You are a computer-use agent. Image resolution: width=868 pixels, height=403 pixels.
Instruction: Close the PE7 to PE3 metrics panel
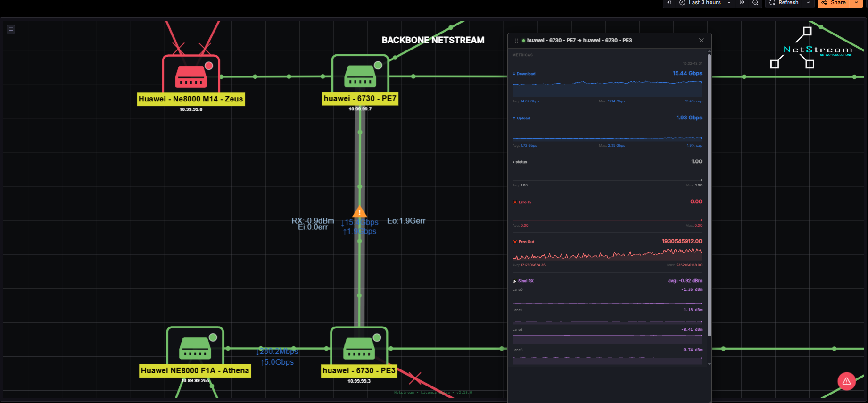(x=702, y=41)
